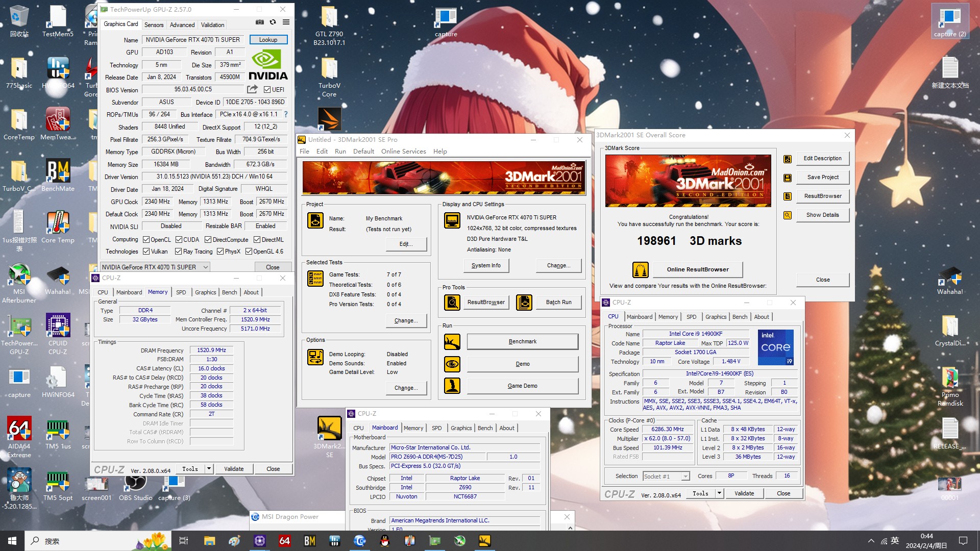Open Tools dropdown arrow in right CPU-Z

pyautogui.click(x=719, y=493)
